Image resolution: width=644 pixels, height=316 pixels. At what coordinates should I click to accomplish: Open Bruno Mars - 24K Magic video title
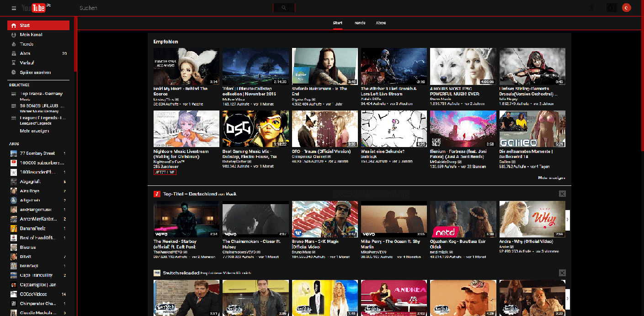[315, 244]
